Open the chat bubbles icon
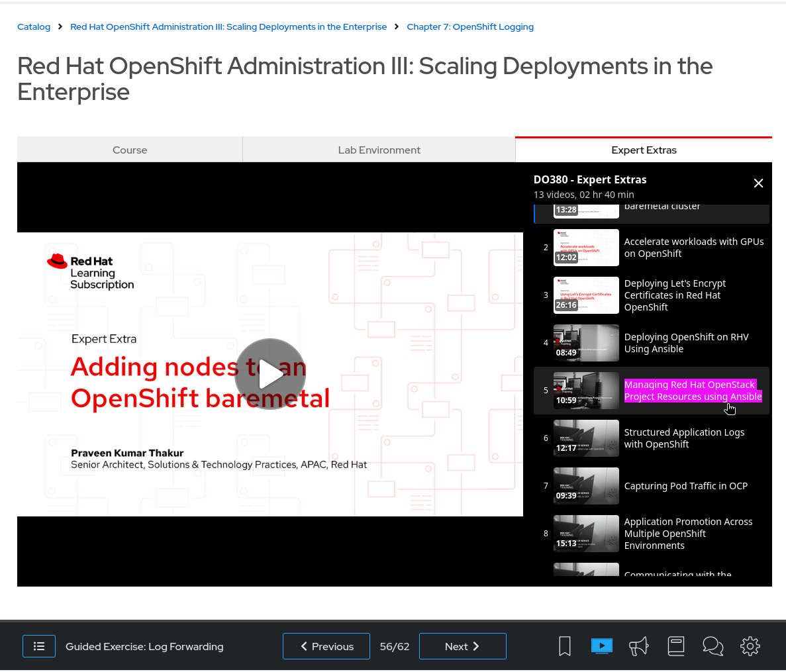This screenshot has height=672, width=786. [712, 646]
